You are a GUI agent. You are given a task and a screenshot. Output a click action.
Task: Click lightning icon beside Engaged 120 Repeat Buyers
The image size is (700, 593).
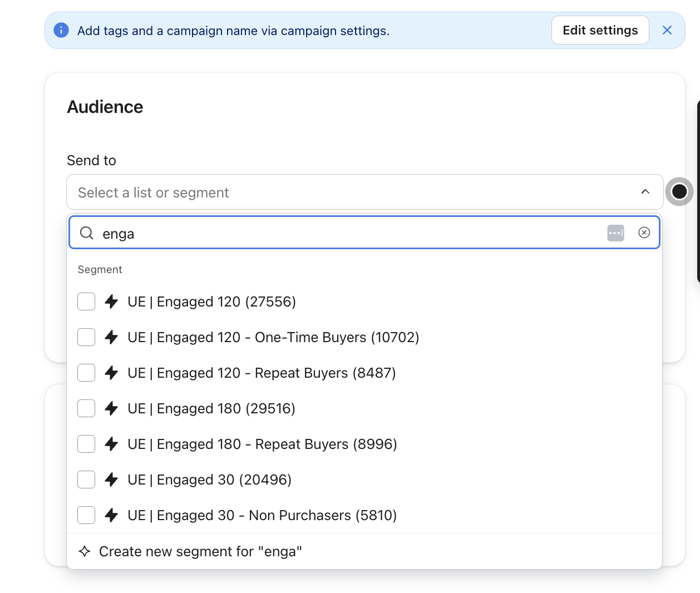coord(111,373)
